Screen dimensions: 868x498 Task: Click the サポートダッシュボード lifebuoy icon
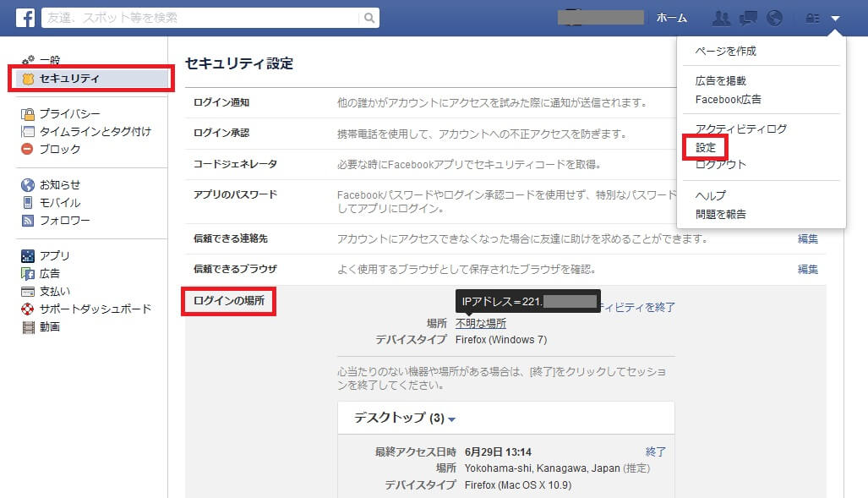[x=28, y=309]
